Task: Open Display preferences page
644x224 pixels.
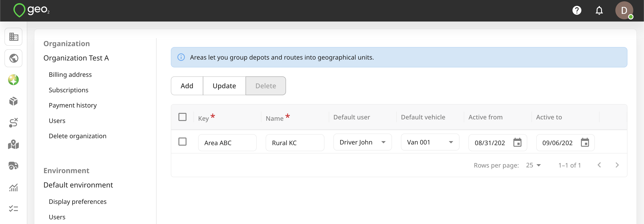Action: point(78,202)
